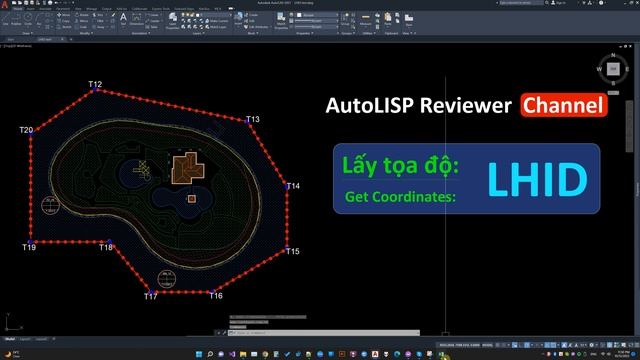
Task: Select the Polyline tool
Action: [16, 19]
